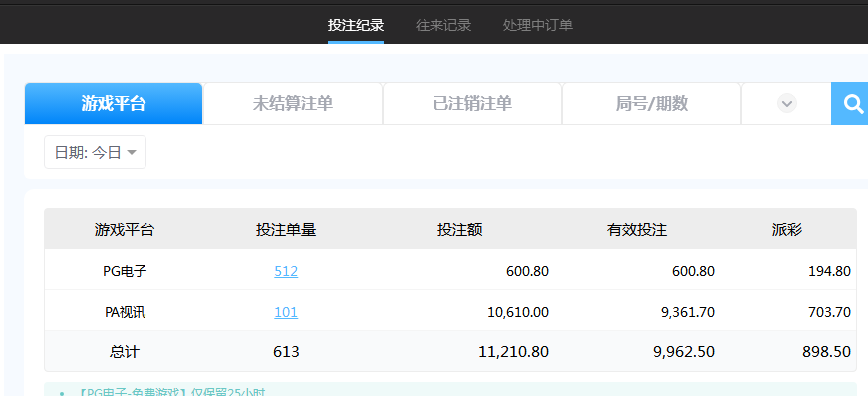Select the PG电子 platform cell
This screenshot has height=396, width=868.
[125, 272]
